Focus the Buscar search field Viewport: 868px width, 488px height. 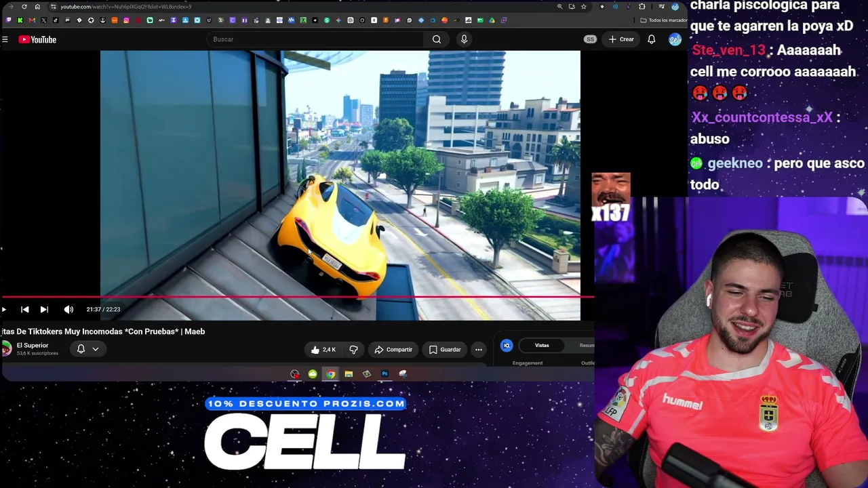(x=315, y=39)
